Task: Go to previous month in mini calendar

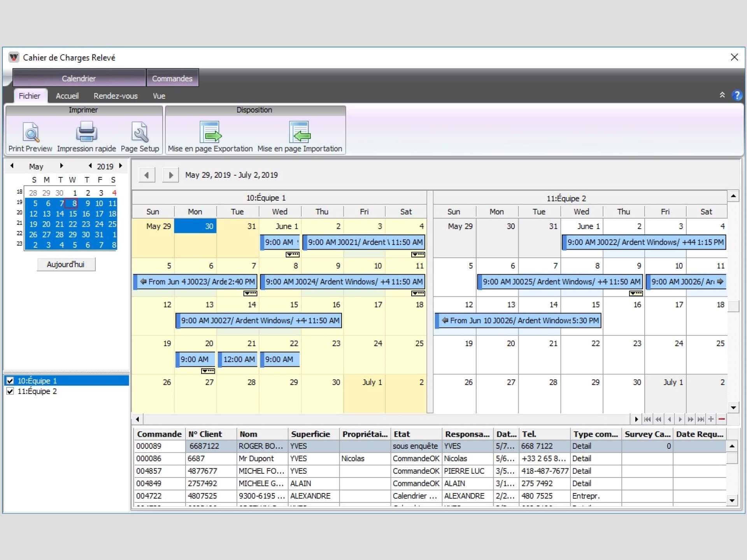Action: tap(12, 166)
